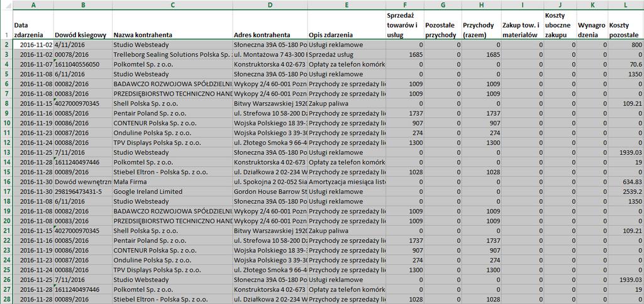Select value 70.6 in column L
The height and width of the screenshot is (304, 644).
pos(626,64)
